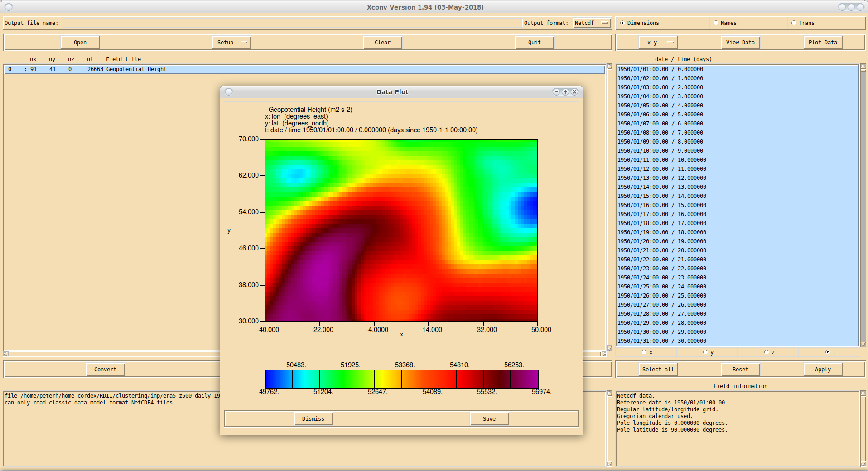Minimize the Data Plot window
Viewport: 868px width, 471px height.
click(556, 92)
